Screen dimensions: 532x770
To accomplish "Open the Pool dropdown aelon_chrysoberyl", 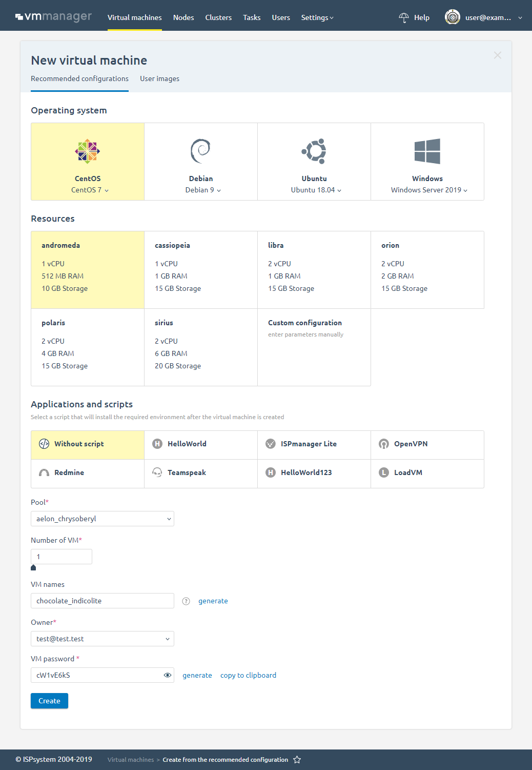I will (x=103, y=519).
